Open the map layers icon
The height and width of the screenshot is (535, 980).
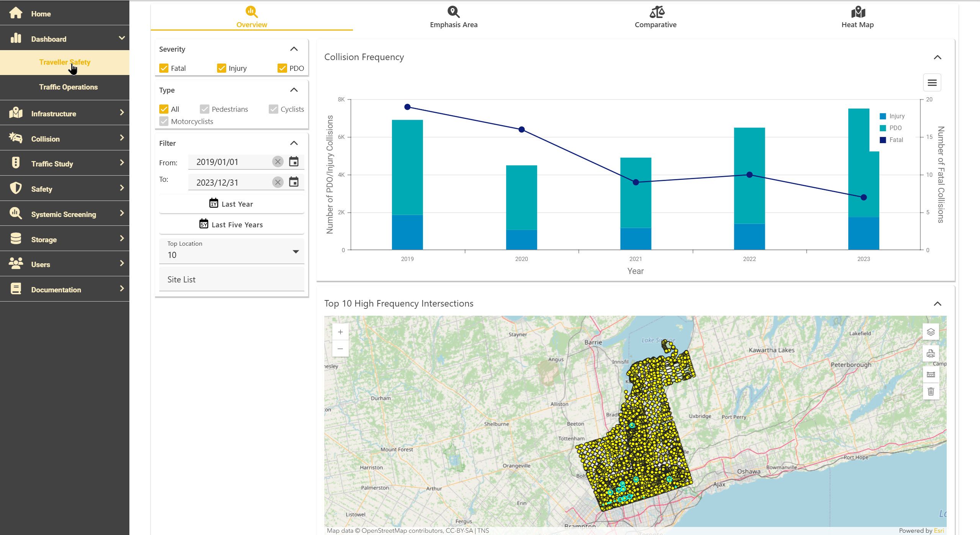coord(931,332)
